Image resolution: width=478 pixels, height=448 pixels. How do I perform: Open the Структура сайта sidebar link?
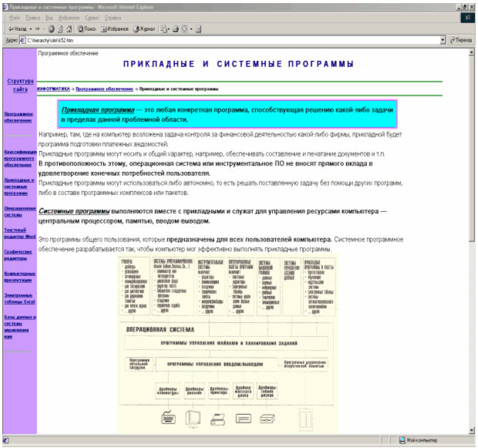pos(20,85)
